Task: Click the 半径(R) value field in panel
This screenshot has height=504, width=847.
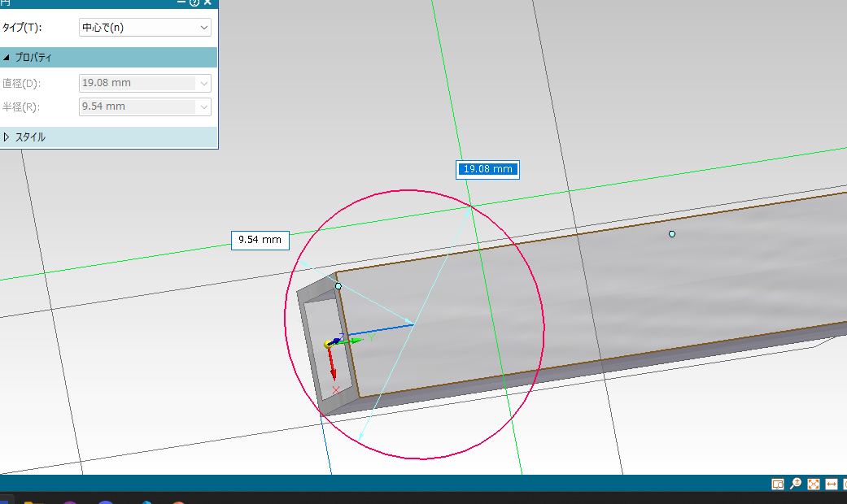Action: click(137, 106)
